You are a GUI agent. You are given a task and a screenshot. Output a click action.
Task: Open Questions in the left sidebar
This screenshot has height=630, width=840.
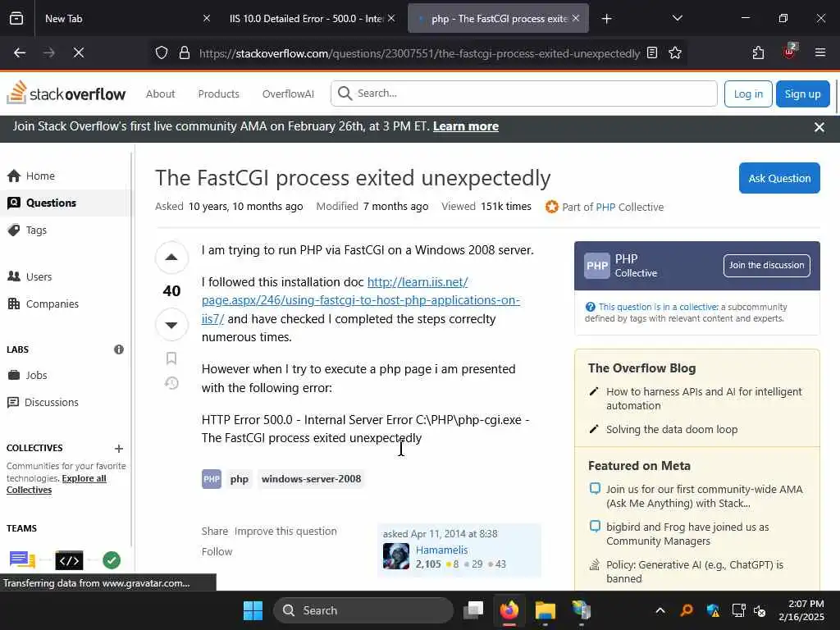tap(64, 203)
